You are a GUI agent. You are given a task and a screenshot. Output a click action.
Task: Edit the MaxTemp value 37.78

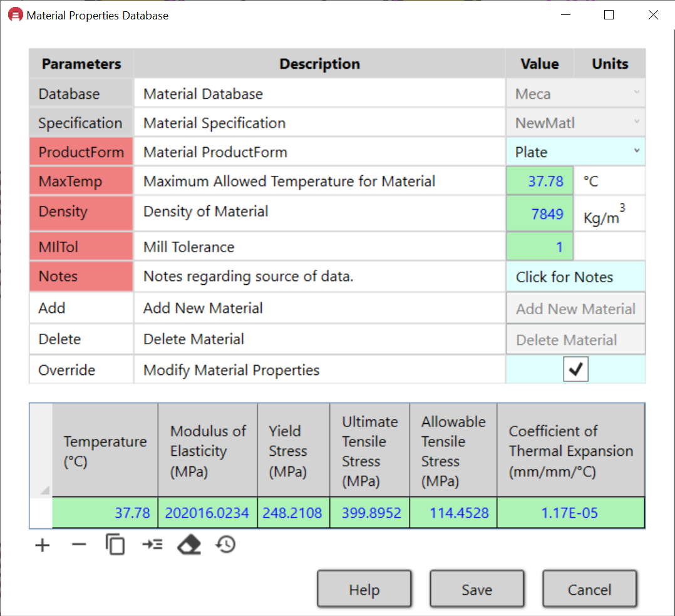tap(540, 181)
